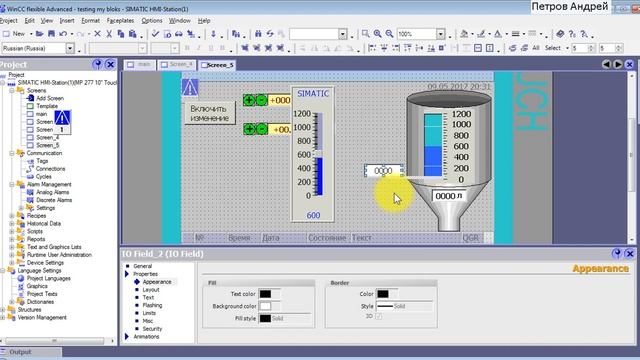Open project folder toolbar icon
Image resolution: width=640 pixels, height=360 pixels.
tap(39, 34)
